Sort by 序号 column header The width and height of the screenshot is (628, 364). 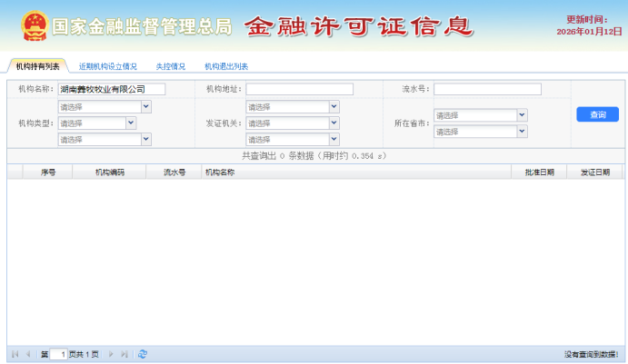click(48, 172)
